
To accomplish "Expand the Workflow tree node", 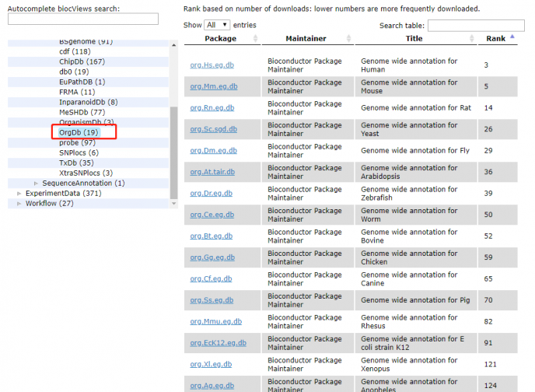I will point(19,204).
